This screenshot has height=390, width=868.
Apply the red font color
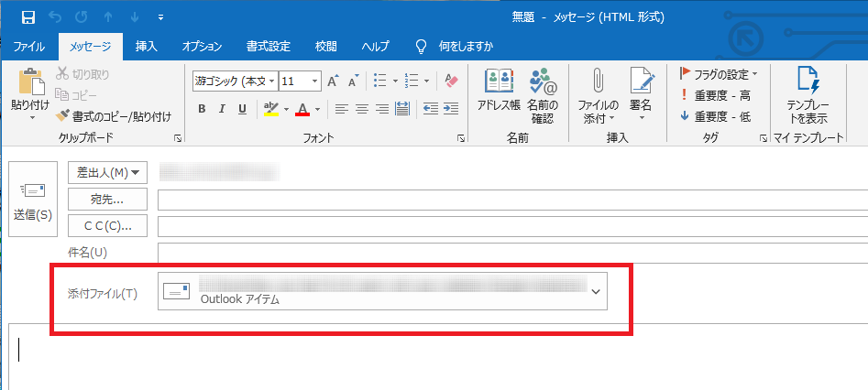coord(302,109)
